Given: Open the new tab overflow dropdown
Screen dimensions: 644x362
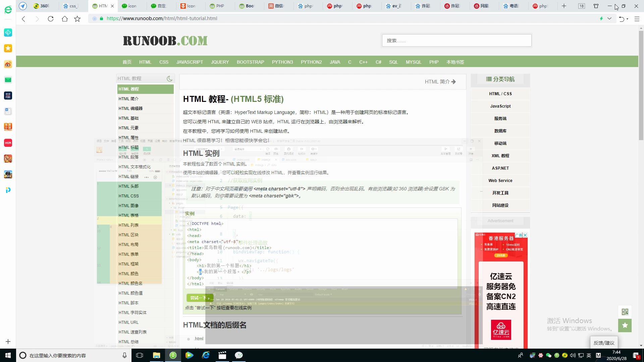Looking at the screenshot, I should pos(581,6).
